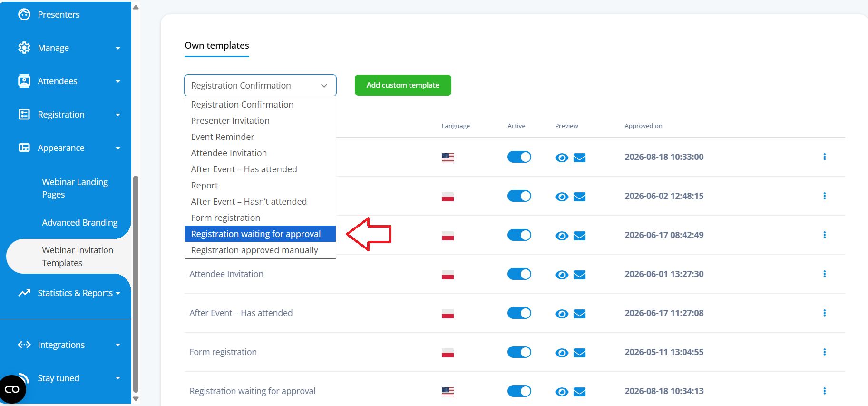This screenshot has height=406, width=868.
Task: Expand the Statistics & Reports submenu arrow
Action: click(118, 293)
